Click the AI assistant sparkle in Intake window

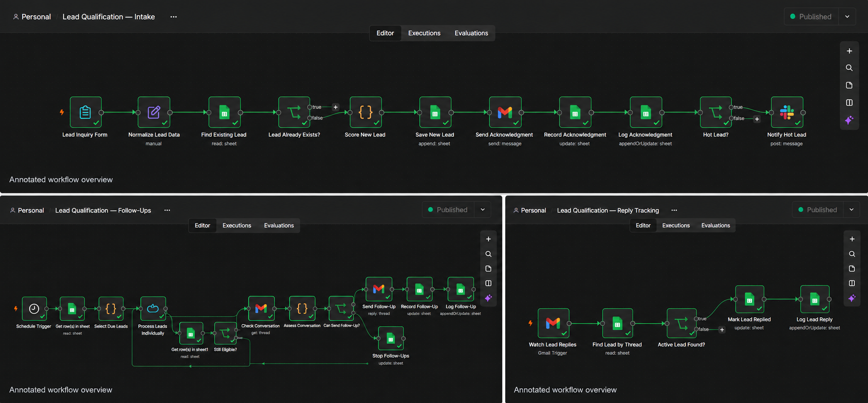[x=849, y=120]
